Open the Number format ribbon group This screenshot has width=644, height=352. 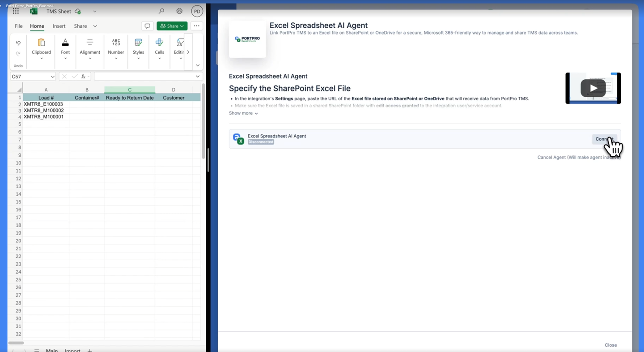[116, 49]
